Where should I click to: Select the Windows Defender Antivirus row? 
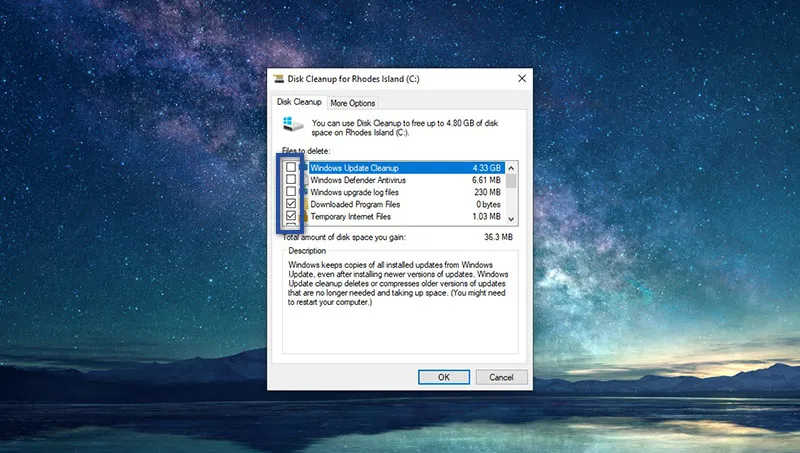tap(394, 180)
